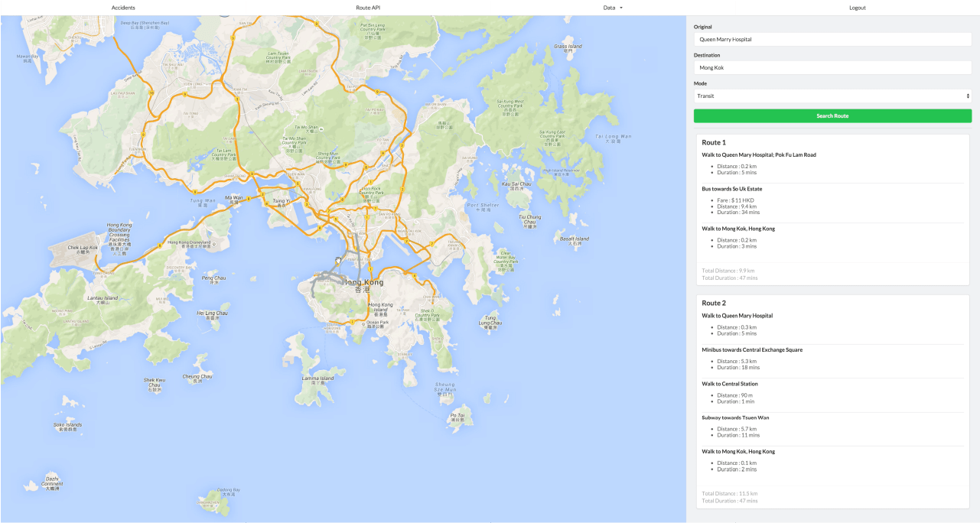
Task: Click the Grass Island map label
Action: coord(568,47)
